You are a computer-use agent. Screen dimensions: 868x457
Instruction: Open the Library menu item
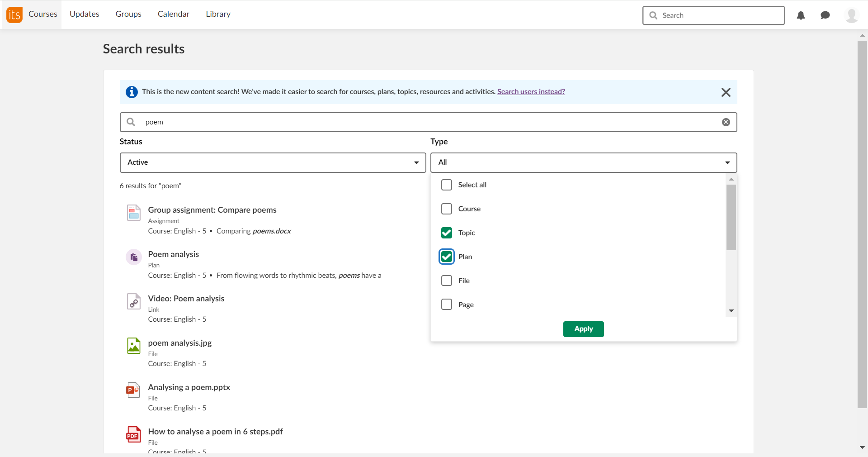218,14
